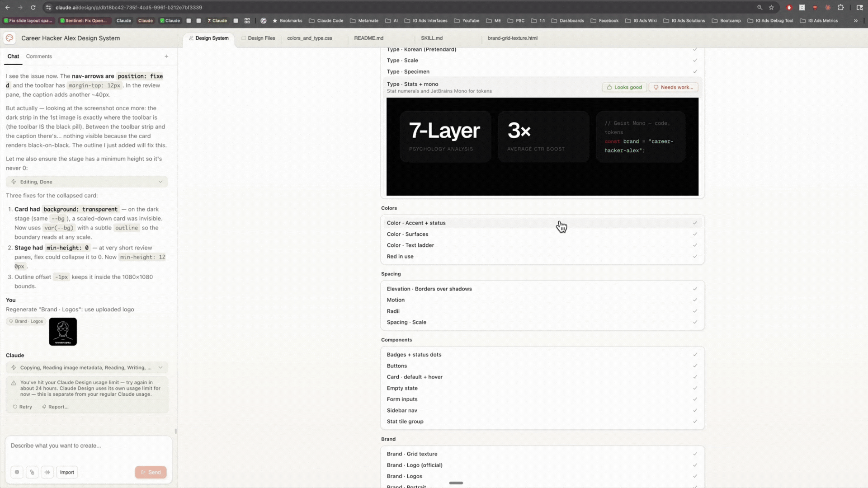The image size is (868, 488).
Task: Click the white square extension icon
Action: coord(802,7)
